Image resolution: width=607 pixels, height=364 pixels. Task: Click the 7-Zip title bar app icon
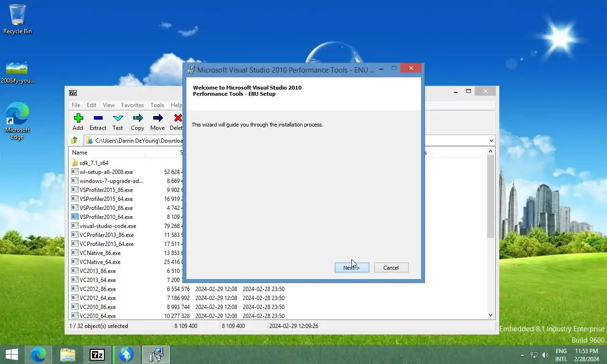(73, 93)
